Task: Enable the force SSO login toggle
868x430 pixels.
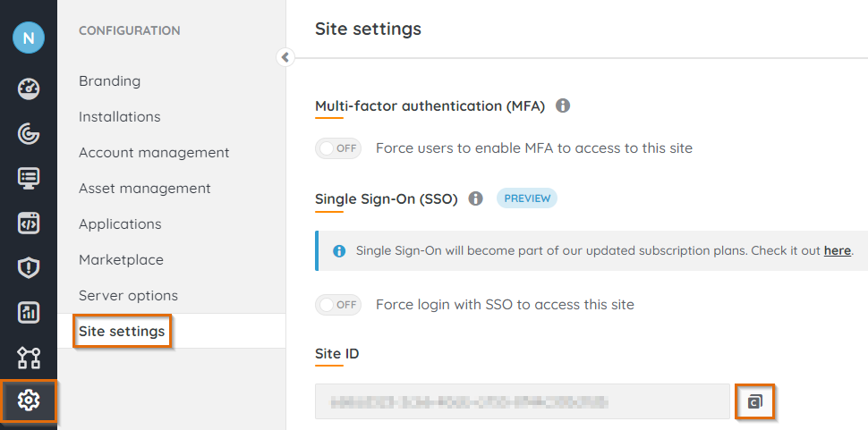Action: click(338, 305)
